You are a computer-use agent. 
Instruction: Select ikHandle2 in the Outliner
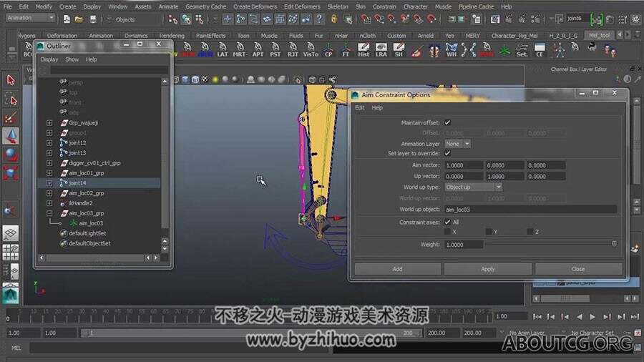click(80, 203)
